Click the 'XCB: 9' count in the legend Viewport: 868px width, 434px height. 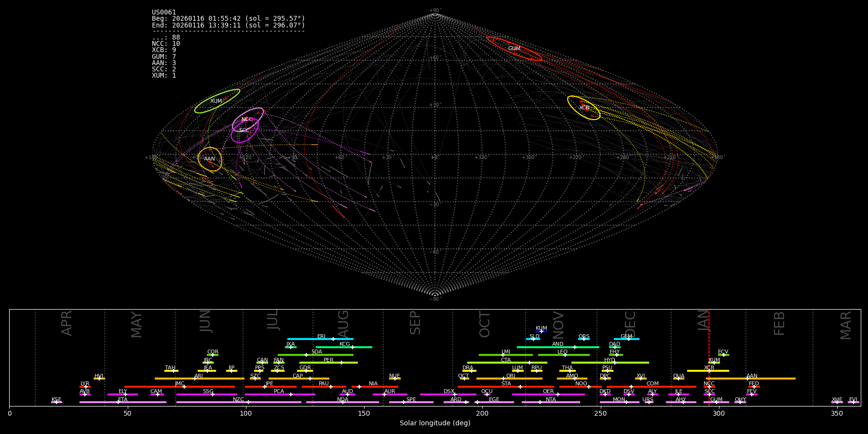[164, 50]
